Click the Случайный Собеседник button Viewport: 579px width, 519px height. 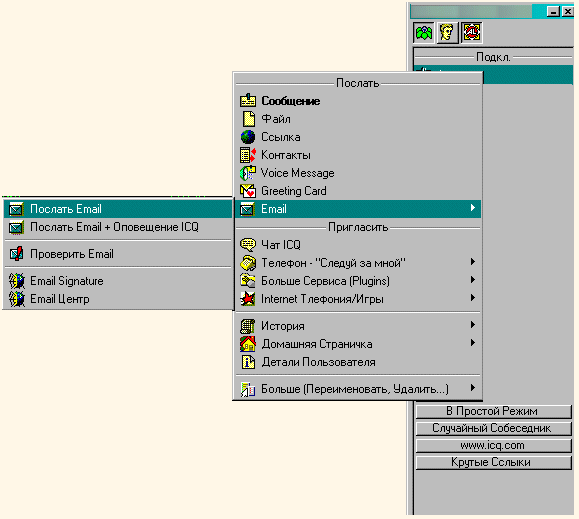[x=494, y=428]
